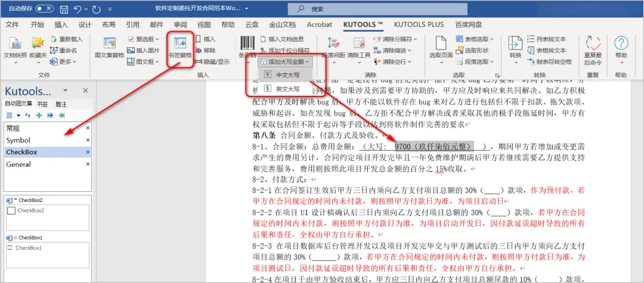The image size is (644, 283).
Task: Click 重命名 rename button
Action: click(x=64, y=51)
